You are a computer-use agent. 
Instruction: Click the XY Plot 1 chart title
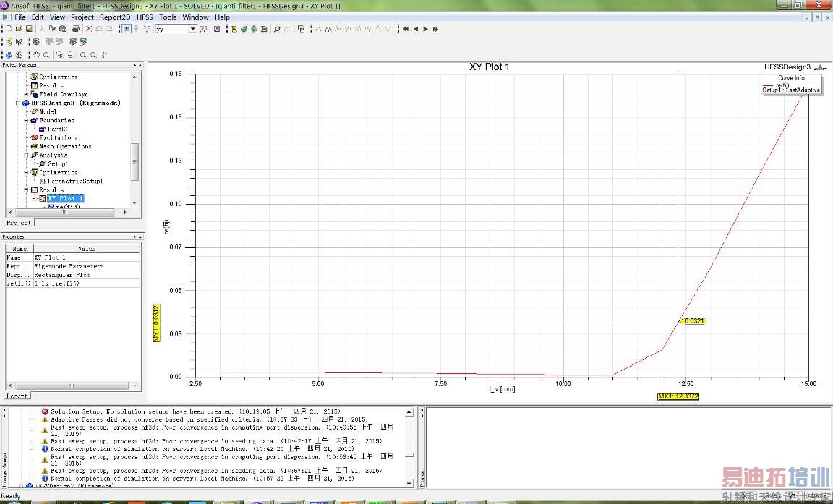[x=490, y=67]
